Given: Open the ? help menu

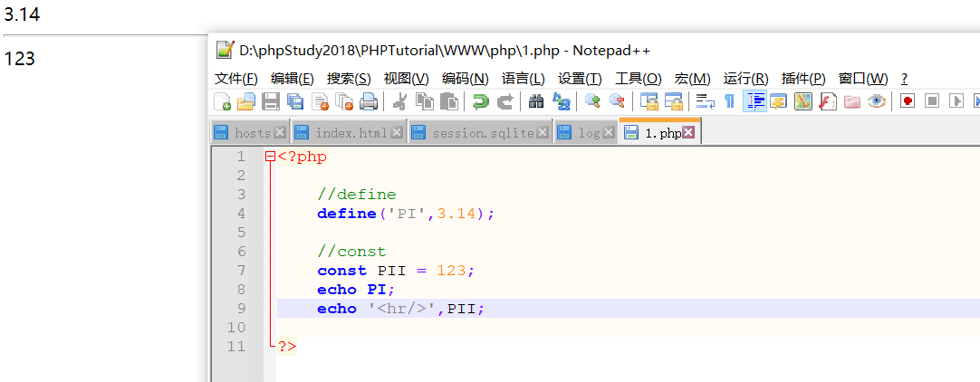Looking at the screenshot, I should pos(905,79).
